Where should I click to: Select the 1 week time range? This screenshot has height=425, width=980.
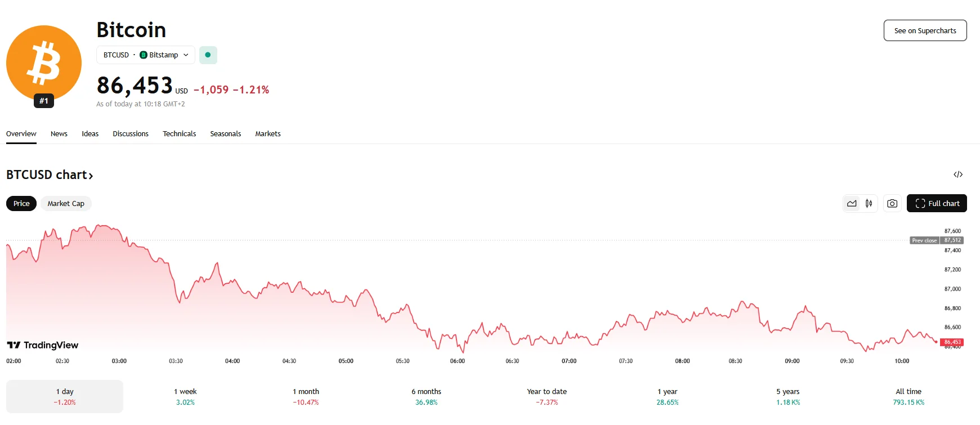click(185, 396)
